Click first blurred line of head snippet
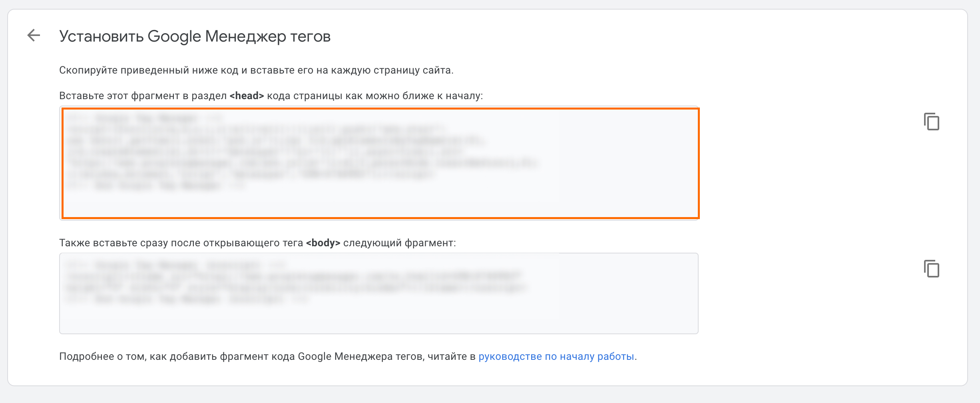 tap(144, 118)
